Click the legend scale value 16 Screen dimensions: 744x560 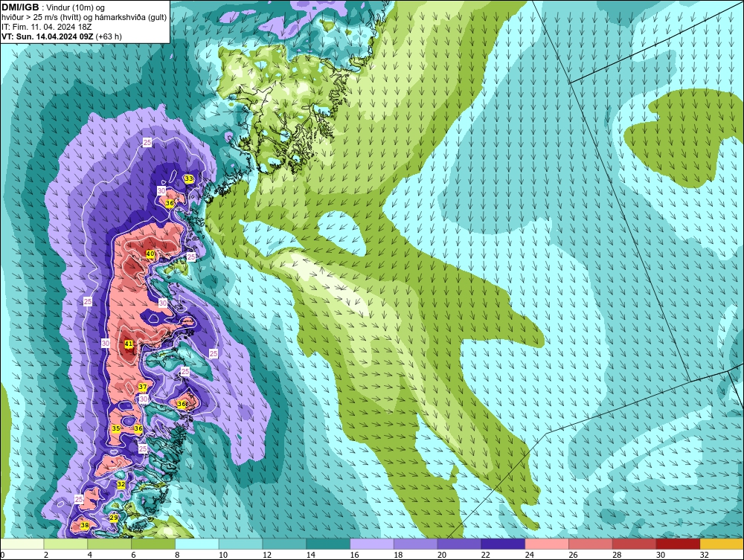(354, 554)
